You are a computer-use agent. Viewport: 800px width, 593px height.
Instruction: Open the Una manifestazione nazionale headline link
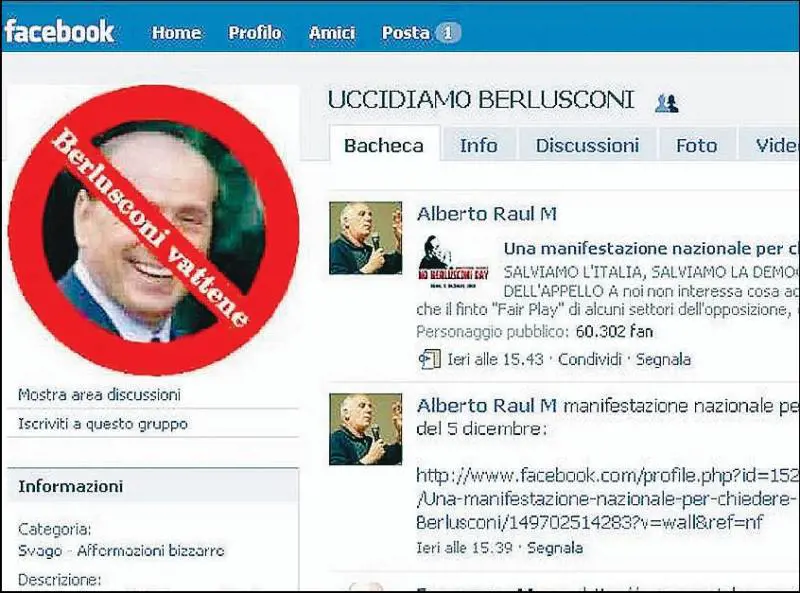652,249
